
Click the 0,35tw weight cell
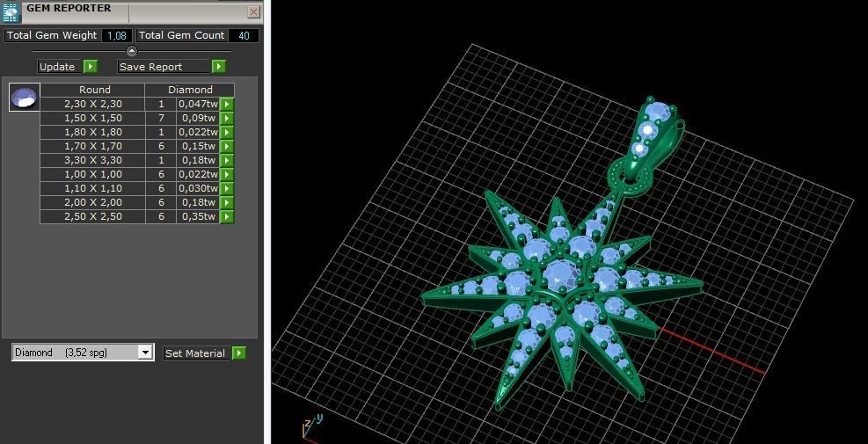[x=198, y=216]
